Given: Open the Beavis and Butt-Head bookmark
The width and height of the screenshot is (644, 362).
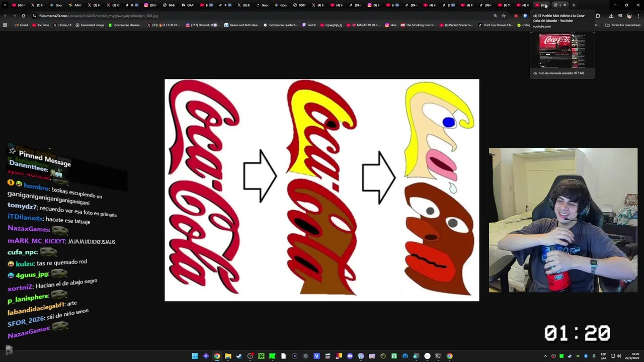Looking at the screenshot, I should click(242, 25).
